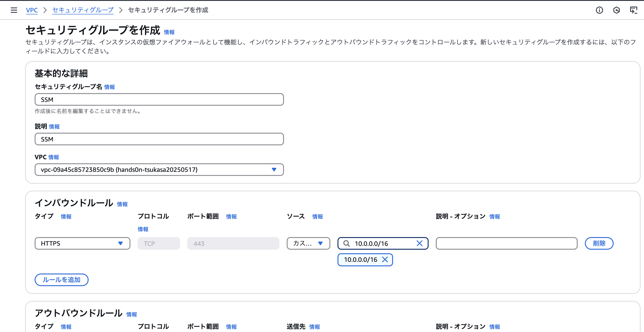The image size is (644, 332).
Task: Go to VPC breadcrumb link
Action: [x=32, y=10]
